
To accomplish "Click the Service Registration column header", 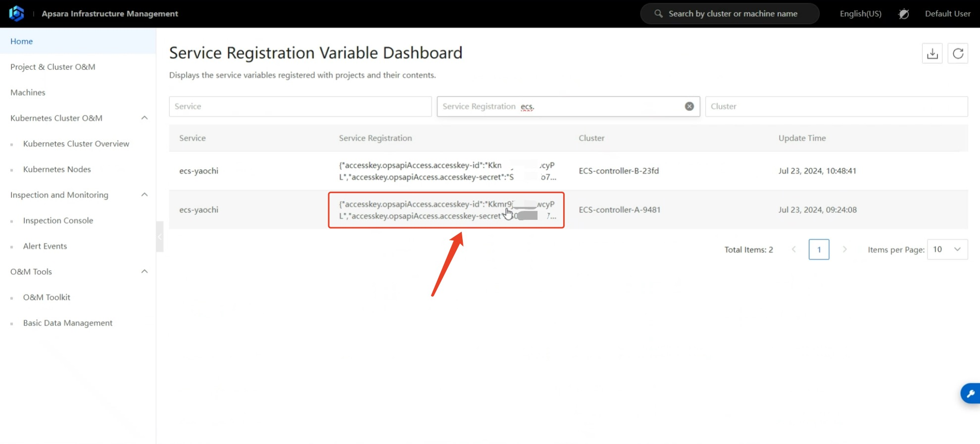I will pyautogui.click(x=375, y=138).
